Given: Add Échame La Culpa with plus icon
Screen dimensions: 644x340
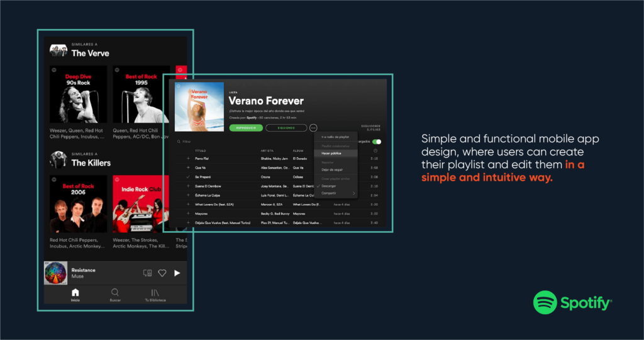Looking at the screenshot, I should (188, 195).
